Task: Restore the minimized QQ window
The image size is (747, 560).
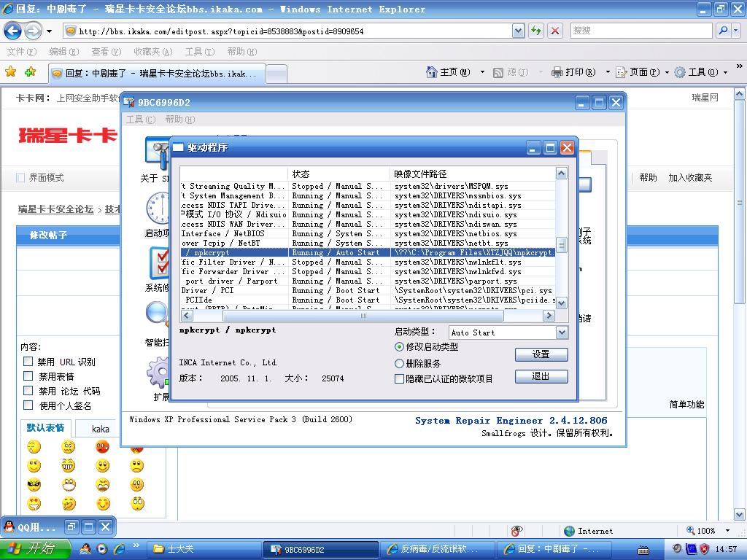Action: 71,526
